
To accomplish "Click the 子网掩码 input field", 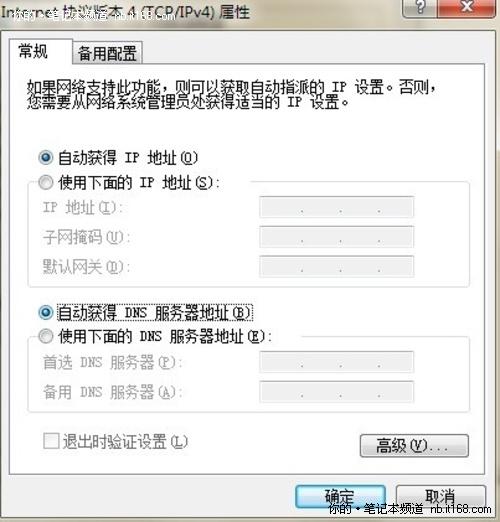I will 337,237.
